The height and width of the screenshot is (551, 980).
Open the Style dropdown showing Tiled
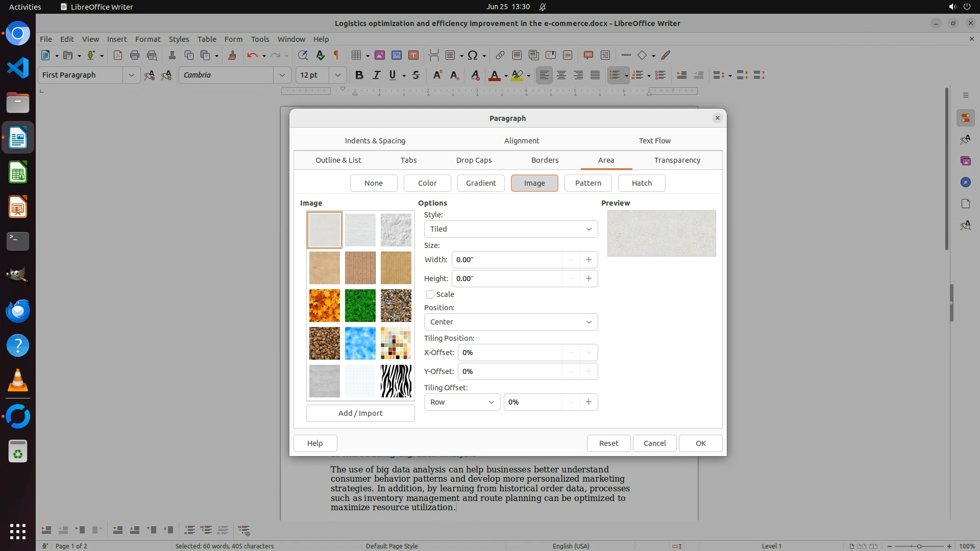(x=510, y=229)
